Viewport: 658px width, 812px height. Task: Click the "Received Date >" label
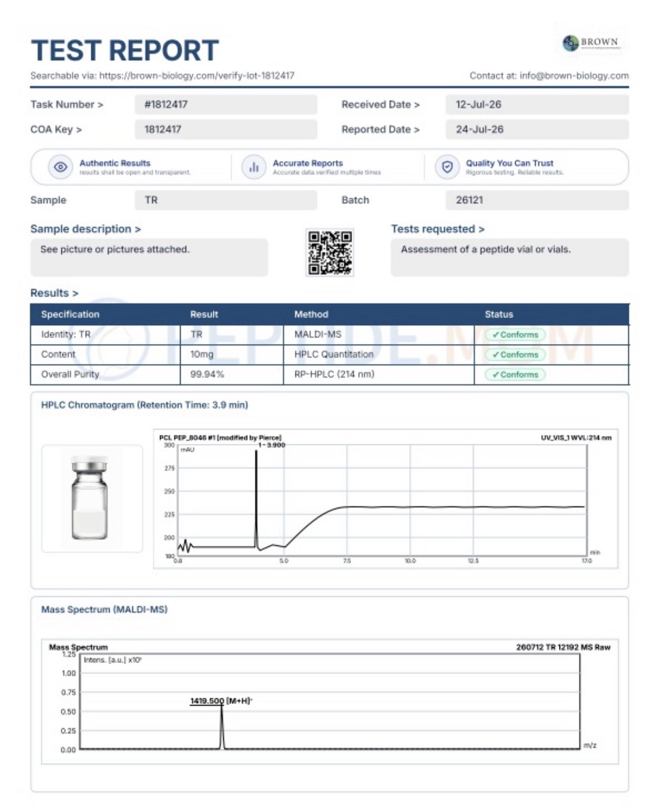click(381, 104)
